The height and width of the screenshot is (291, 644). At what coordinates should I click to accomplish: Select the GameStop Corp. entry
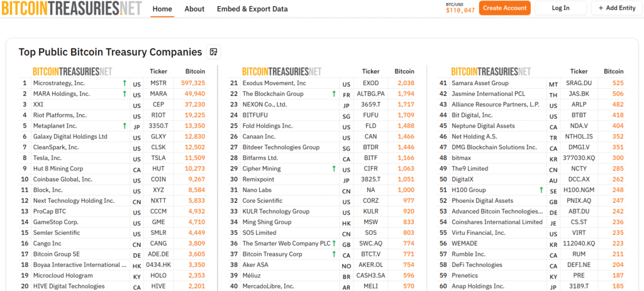point(56,222)
